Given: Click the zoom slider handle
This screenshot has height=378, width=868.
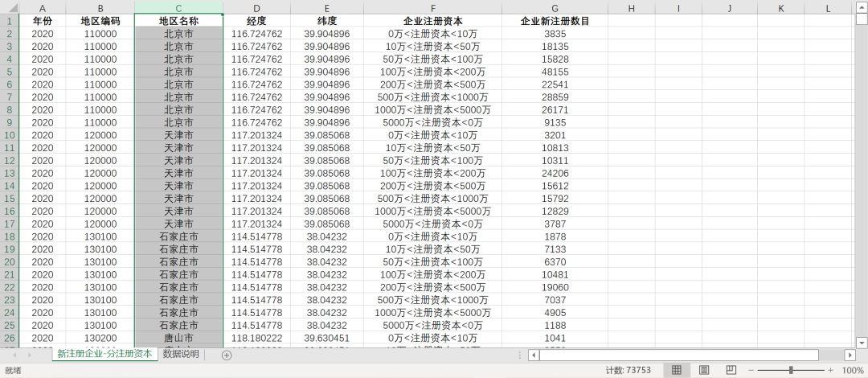Looking at the screenshot, I should [x=791, y=370].
